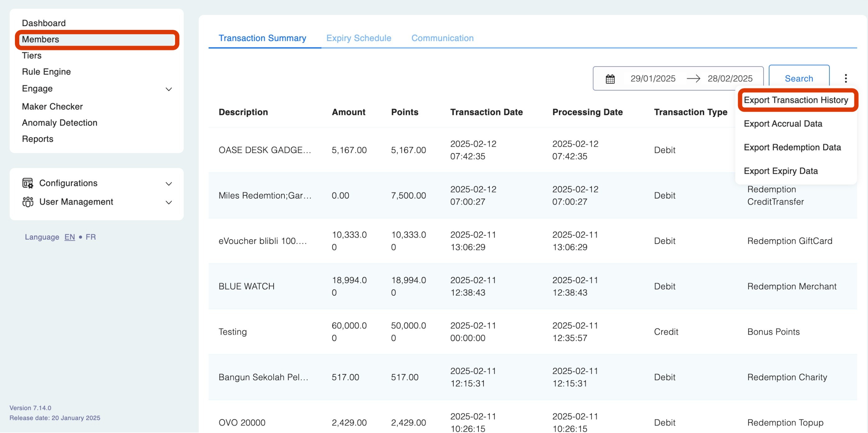Edit the start date 29/01/2025 field

click(652, 79)
